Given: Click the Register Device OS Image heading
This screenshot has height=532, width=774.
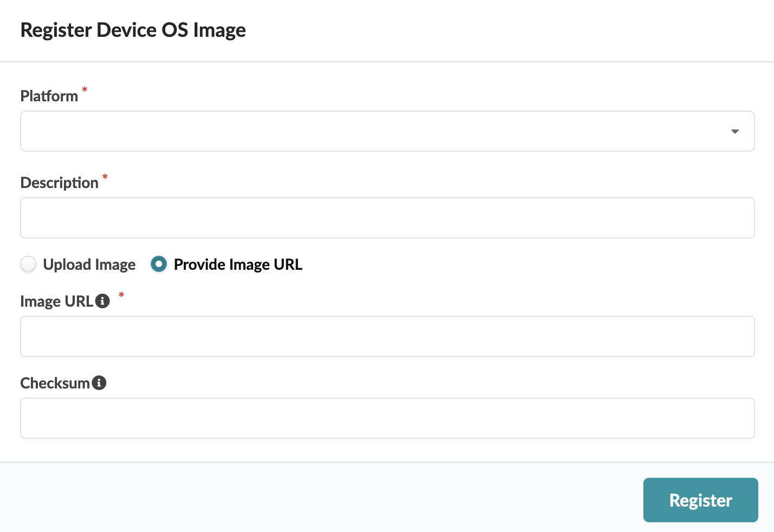Looking at the screenshot, I should coord(133,30).
